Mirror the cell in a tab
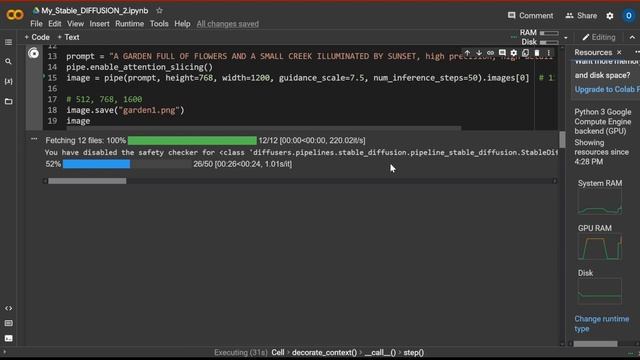 click(x=525, y=53)
